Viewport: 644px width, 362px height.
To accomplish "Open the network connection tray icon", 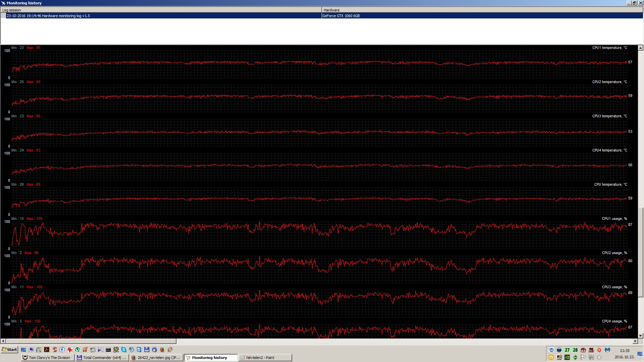I will [x=591, y=357].
